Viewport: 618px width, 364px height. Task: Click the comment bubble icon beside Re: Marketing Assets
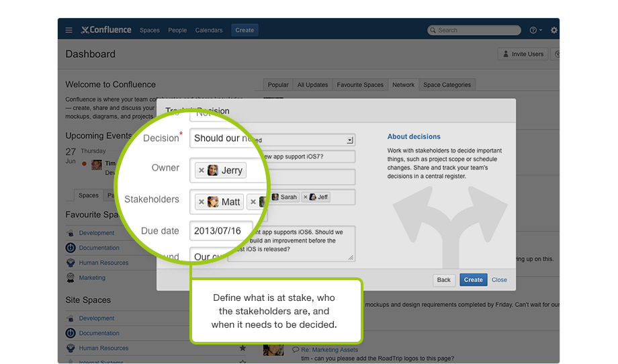point(296,349)
